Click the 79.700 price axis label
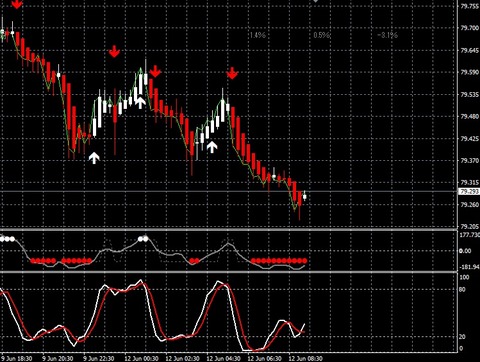 tap(470, 28)
